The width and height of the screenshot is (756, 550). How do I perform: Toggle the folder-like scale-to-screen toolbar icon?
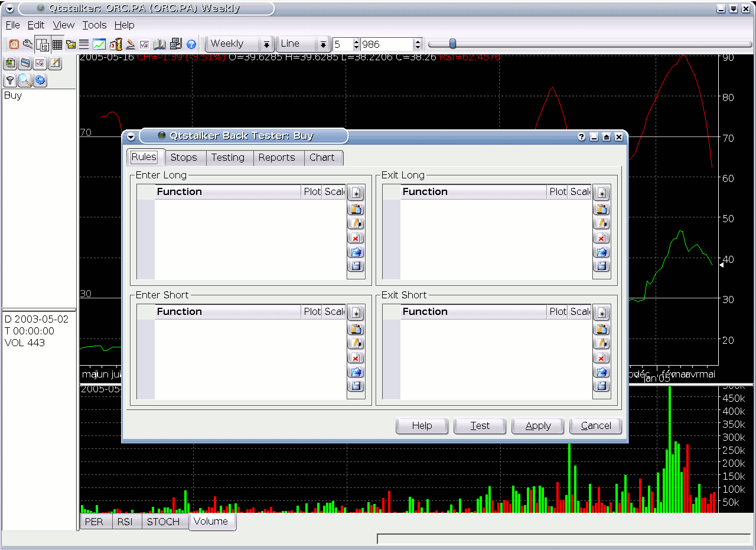point(71,44)
